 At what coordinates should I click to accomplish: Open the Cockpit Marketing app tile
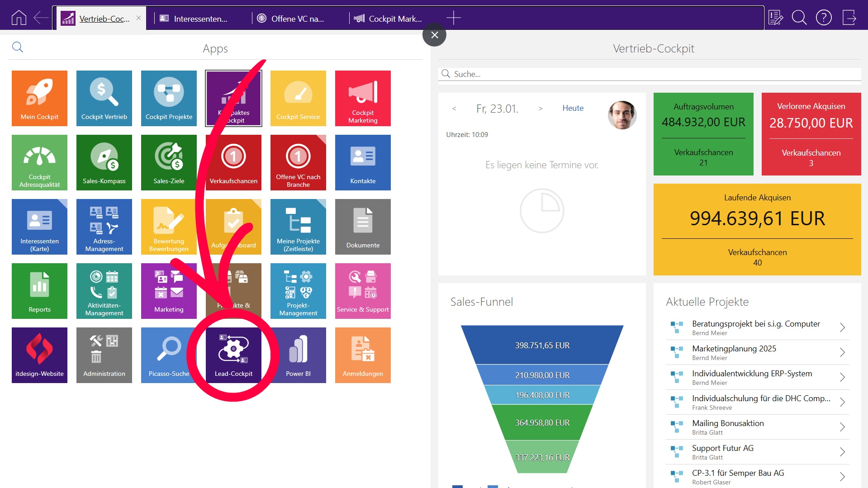(363, 98)
